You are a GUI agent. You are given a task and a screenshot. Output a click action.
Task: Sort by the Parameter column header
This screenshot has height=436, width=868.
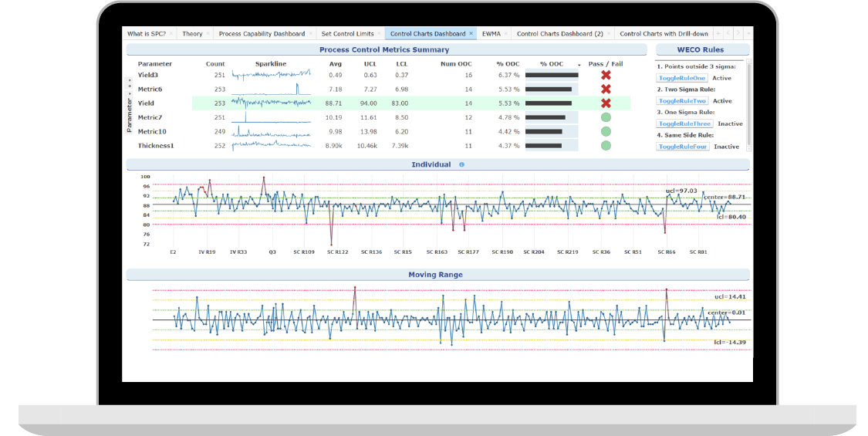[x=155, y=64]
